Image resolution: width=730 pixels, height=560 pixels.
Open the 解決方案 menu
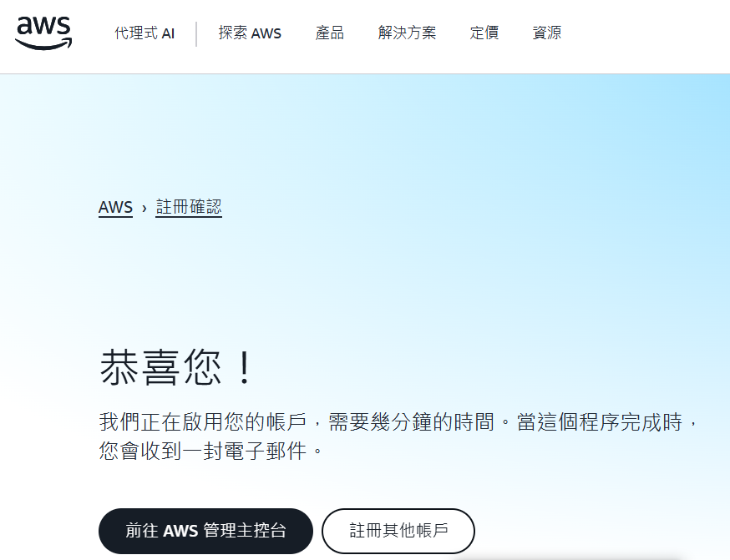click(407, 33)
